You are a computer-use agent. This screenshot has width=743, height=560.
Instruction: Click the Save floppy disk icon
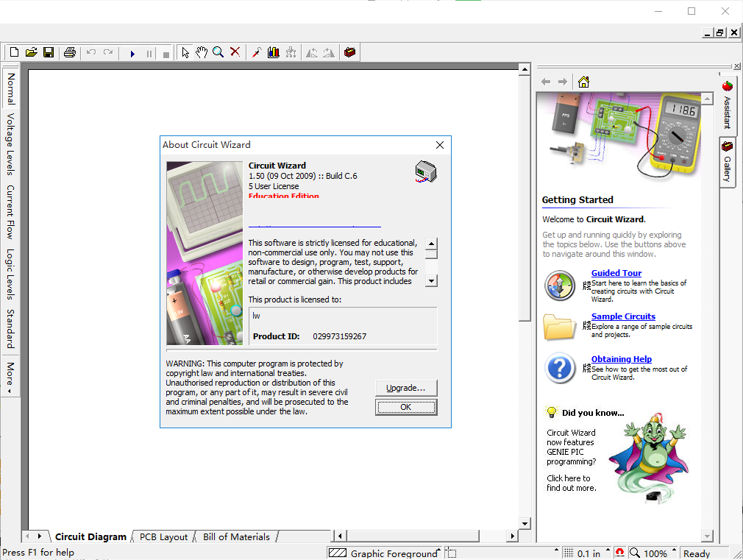[x=49, y=52]
